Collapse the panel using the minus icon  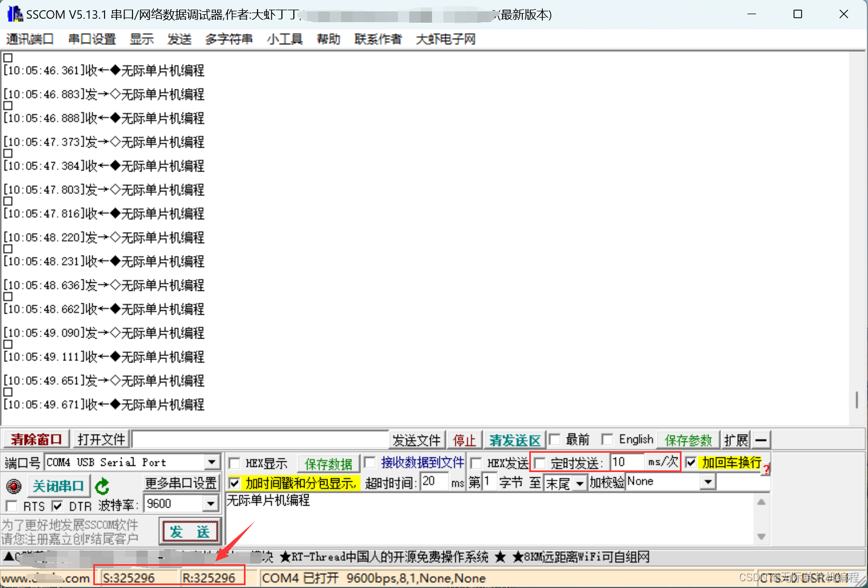761,439
